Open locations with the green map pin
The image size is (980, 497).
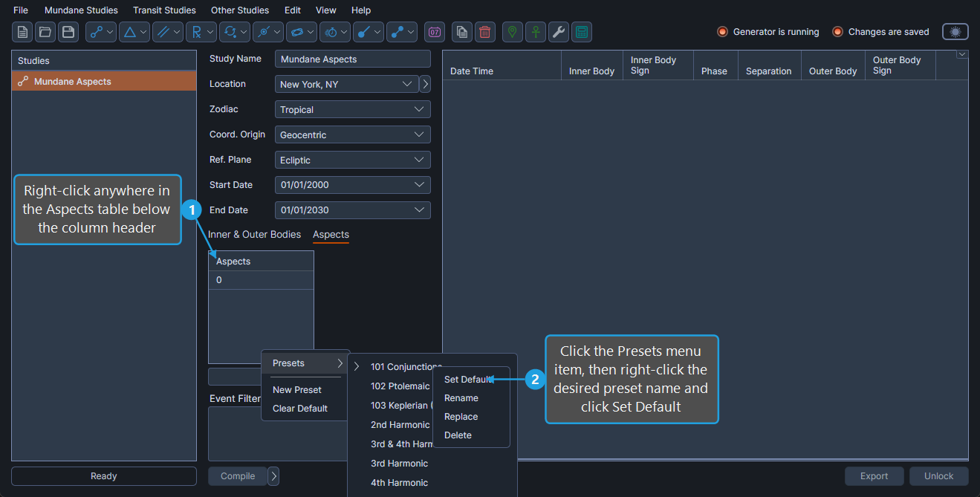pos(513,32)
